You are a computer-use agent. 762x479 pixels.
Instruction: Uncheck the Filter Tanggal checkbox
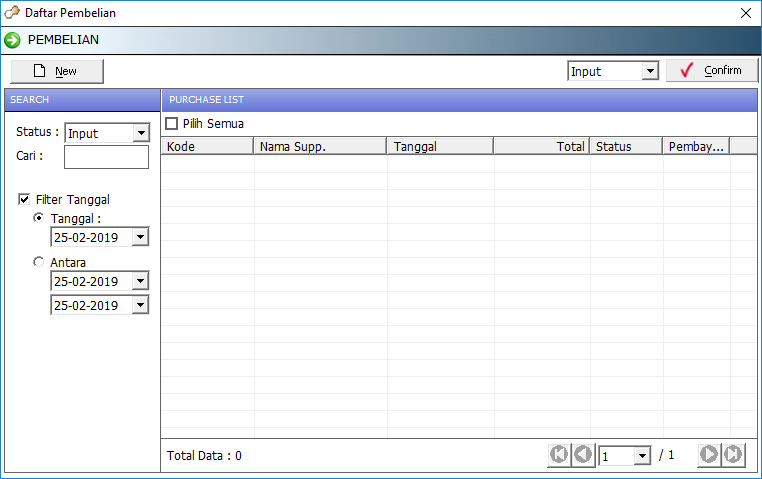[x=24, y=200]
